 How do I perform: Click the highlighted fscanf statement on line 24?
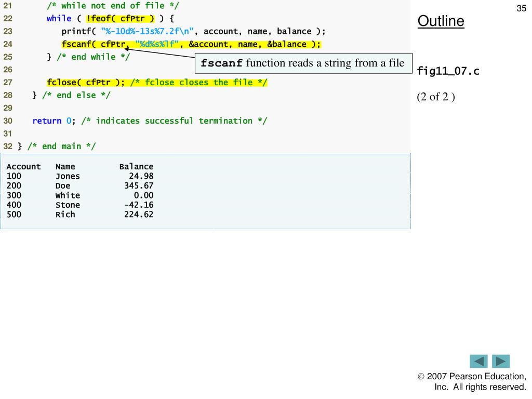(x=191, y=44)
